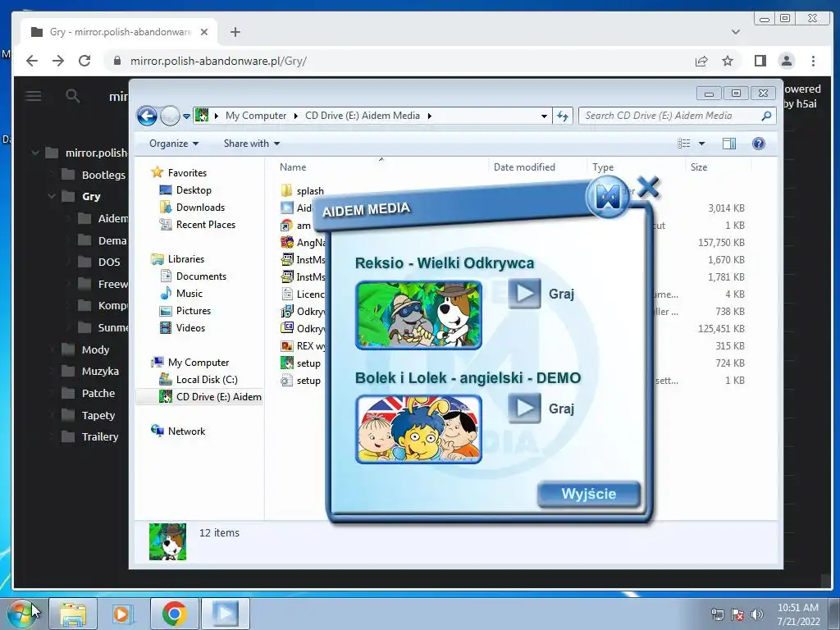The height and width of the screenshot is (630, 840).
Task: Bookmark this page with star icon
Action: (x=728, y=61)
